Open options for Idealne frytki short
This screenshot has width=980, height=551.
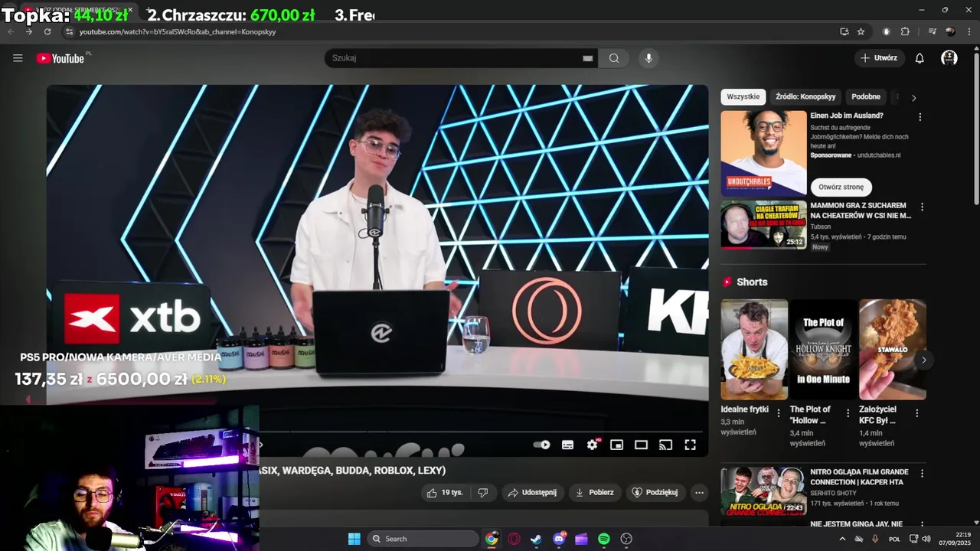click(779, 413)
